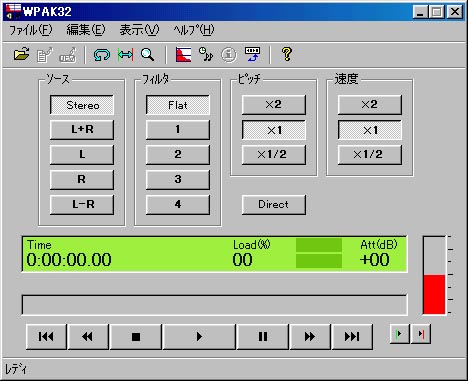
Task: Set speed to ×2
Action: (370, 105)
